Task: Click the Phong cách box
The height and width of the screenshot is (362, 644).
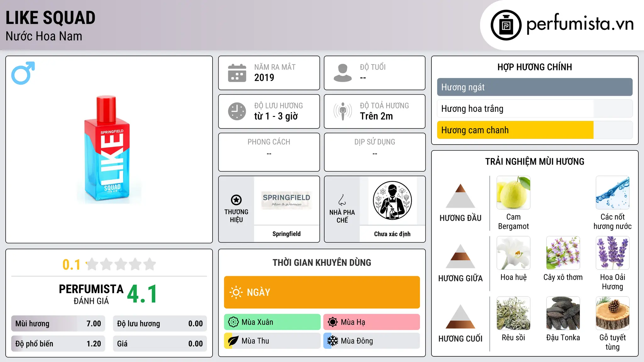Action: tap(269, 152)
